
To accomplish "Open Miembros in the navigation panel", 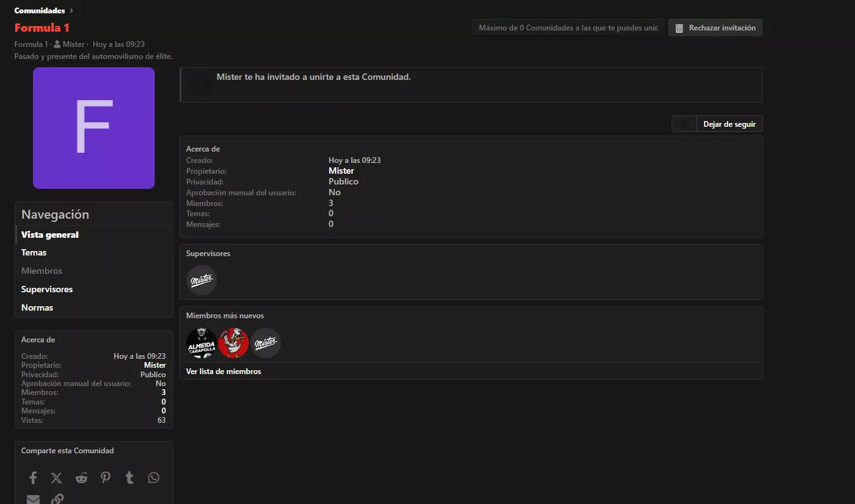I will pyautogui.click(x=94, y=271).
